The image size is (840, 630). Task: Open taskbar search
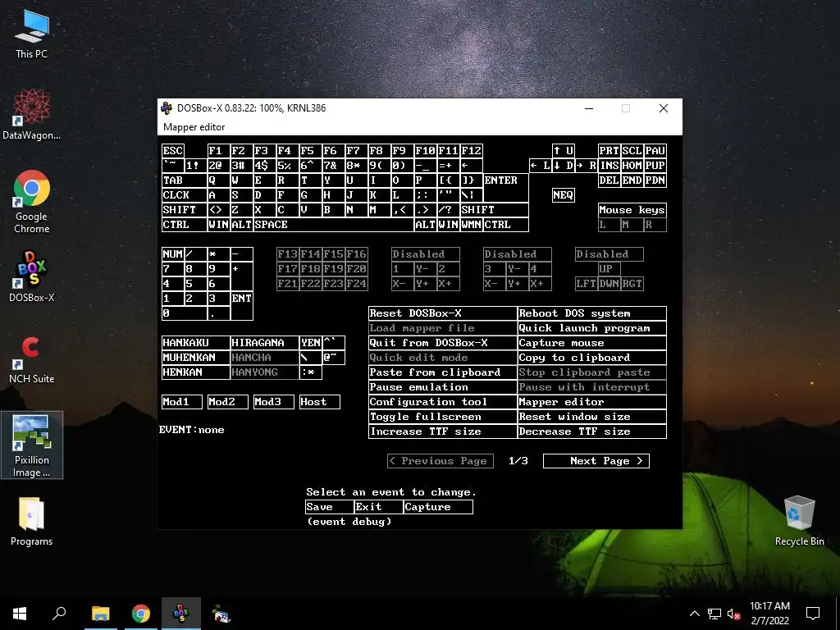pyautogui.click(x=59, y=614)
